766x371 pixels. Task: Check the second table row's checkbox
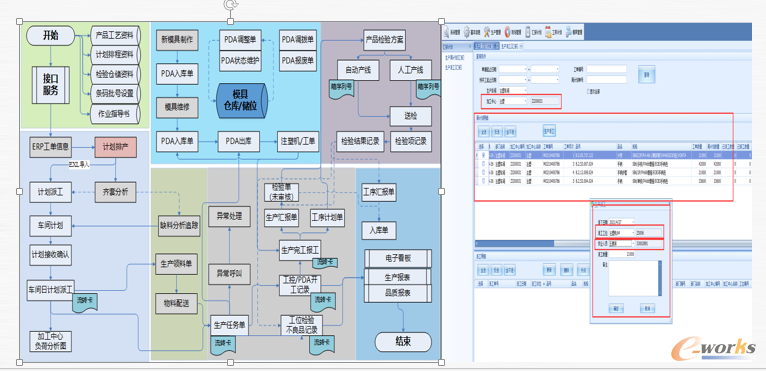click(x=484, y=164)
